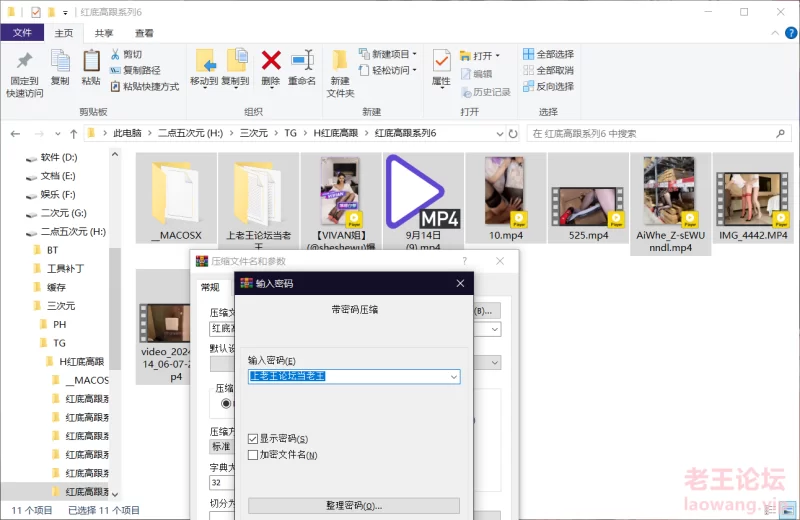Open the 打开 dropdown arrow
Image resolution: width=800 pixels, height=520 pixels.
tap(497, 56)
